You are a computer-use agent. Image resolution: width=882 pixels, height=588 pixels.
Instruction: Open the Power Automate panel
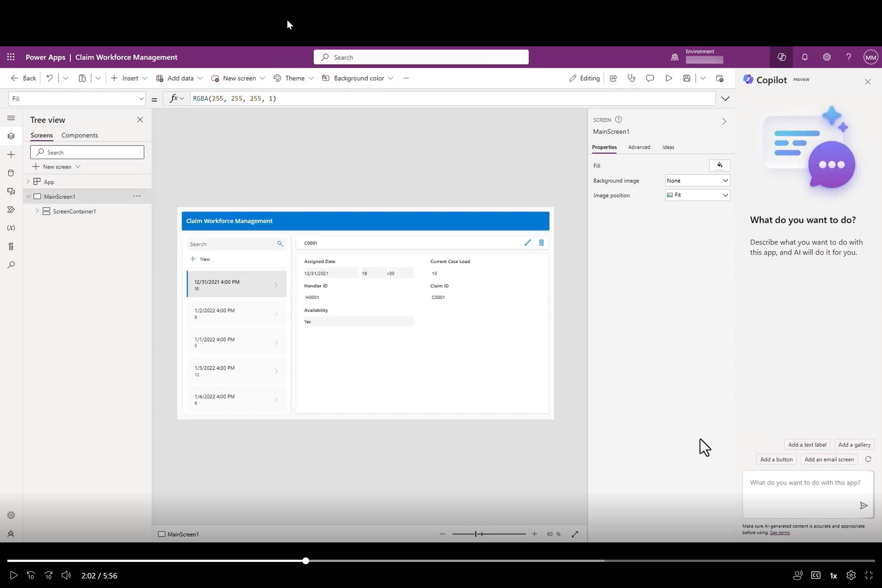(x=11, y=209)
